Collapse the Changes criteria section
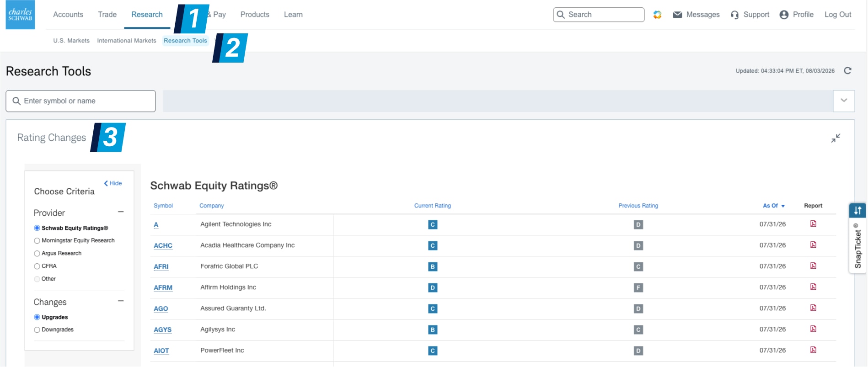Viewport: 868px width, 367px height. point(121,301)
